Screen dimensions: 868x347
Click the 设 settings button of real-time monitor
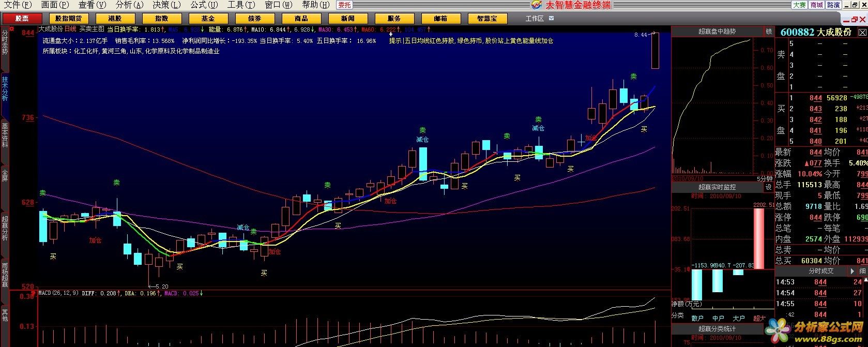[769, 187]
